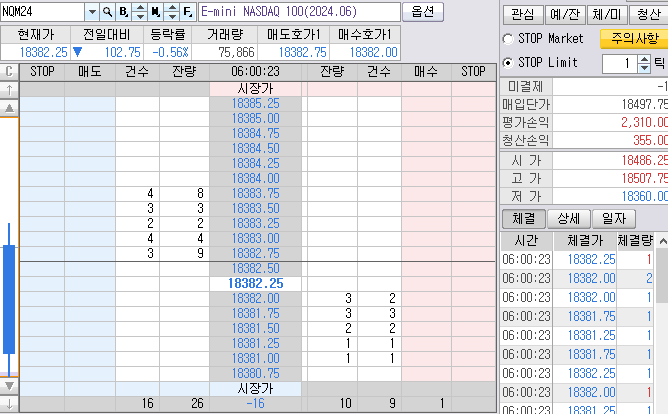This screenshot has width=668, height=414.
Task: Click the 매수호가1 value 18382.00
Action: pos(365,52)
